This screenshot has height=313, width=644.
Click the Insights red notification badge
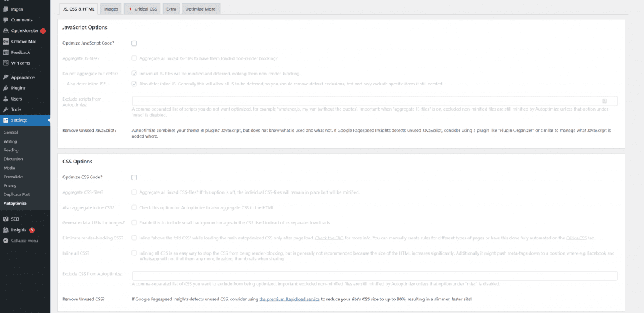[x=31, y=230]
